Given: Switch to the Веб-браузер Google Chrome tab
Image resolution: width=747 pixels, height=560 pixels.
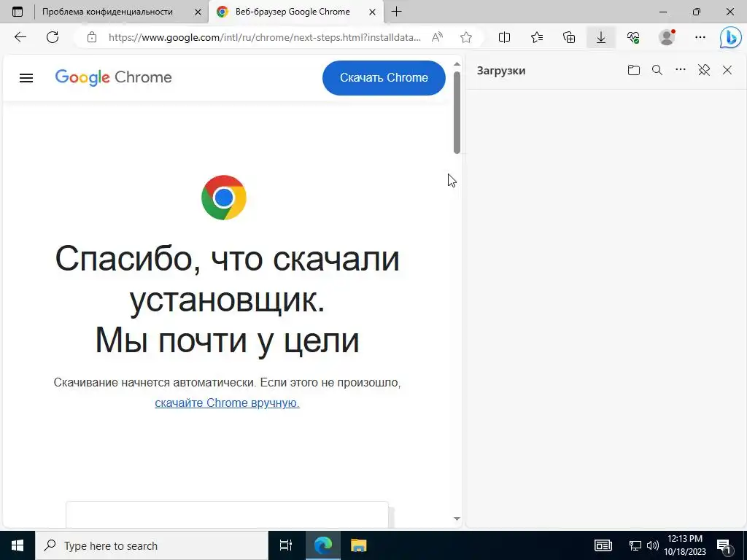Looking at the screenshot, I should (x=296, y=12).
